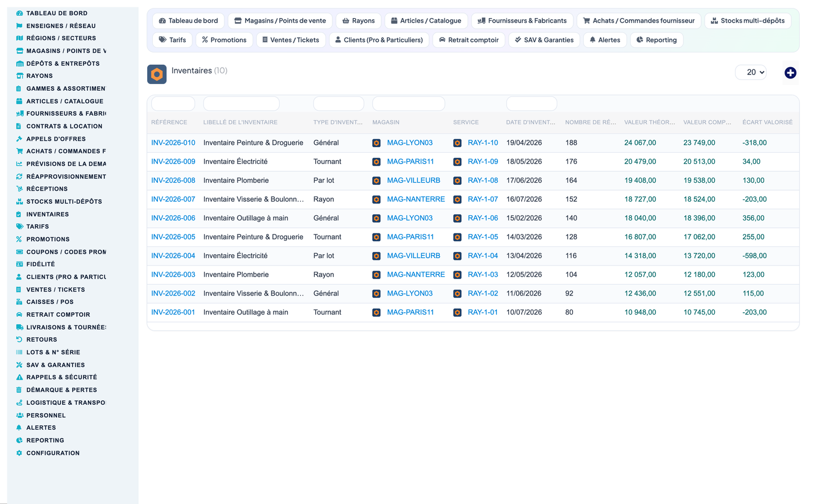Click the Magasin filter input field
Image resolution: width=815 pixels, height=504 pixels.
click(x=409, y=104)
